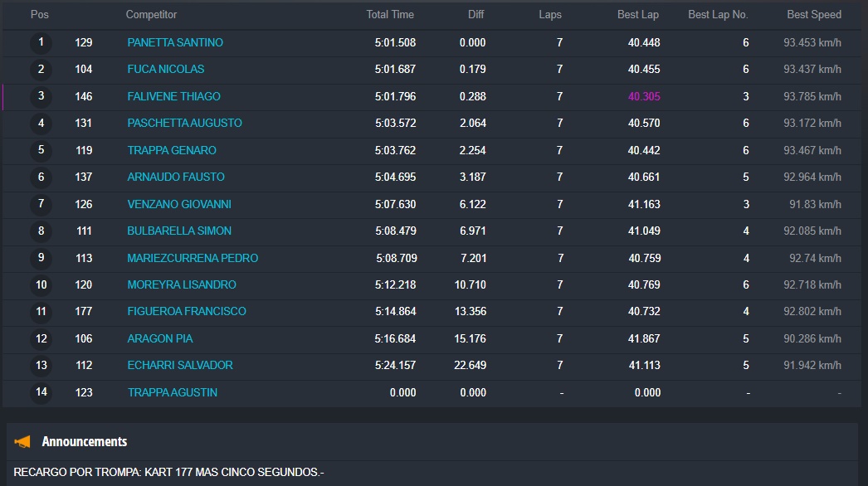This screenshot has height=486, width=868.
Task: Click the position 14 circle badge
Action: click(41, 392)
